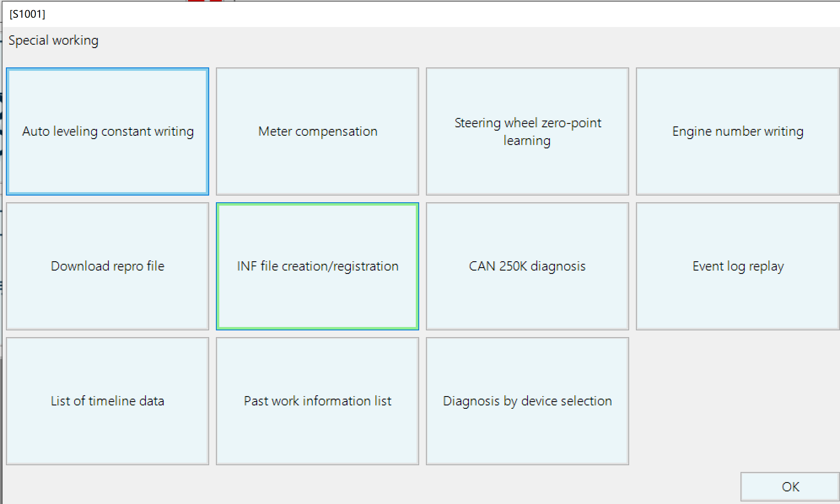
Task: Show List of timeline data
Action: (x=108, y=401)
